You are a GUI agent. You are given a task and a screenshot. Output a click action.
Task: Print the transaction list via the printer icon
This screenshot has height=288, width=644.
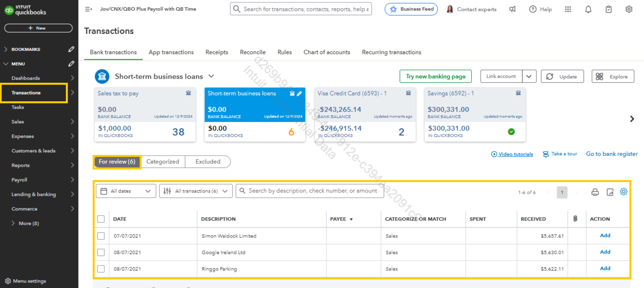(x=595, y=192)
